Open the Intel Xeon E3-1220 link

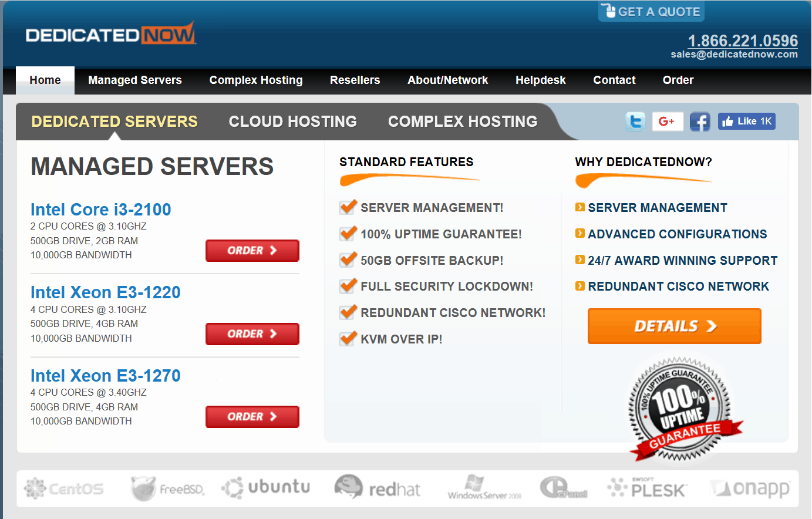tap(106, 292)
